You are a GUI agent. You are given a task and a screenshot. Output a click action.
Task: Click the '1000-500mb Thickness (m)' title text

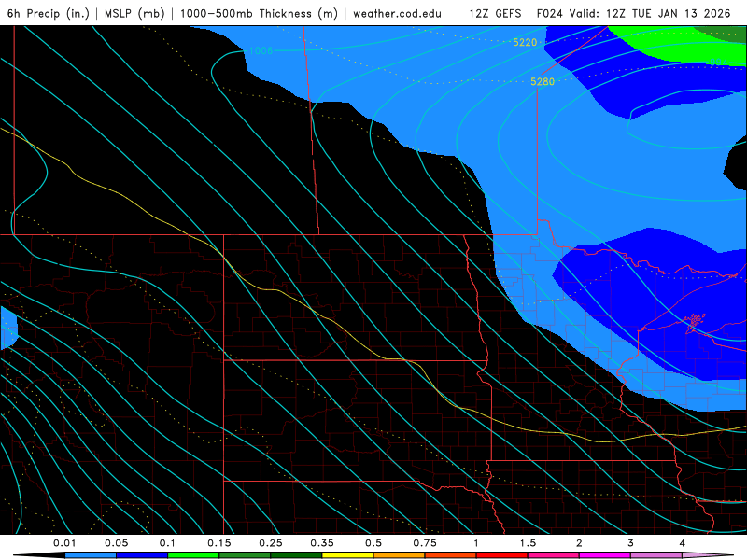(x=259, y=13)
